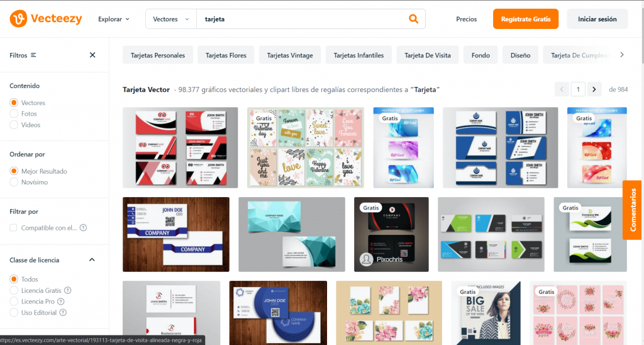Go to previous results page arrow

coord(562,89)
